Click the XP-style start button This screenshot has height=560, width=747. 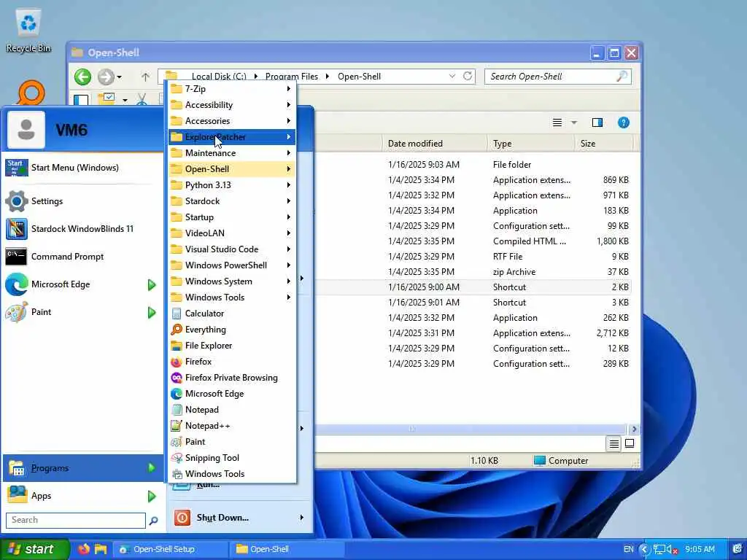(x=34, y=549)
